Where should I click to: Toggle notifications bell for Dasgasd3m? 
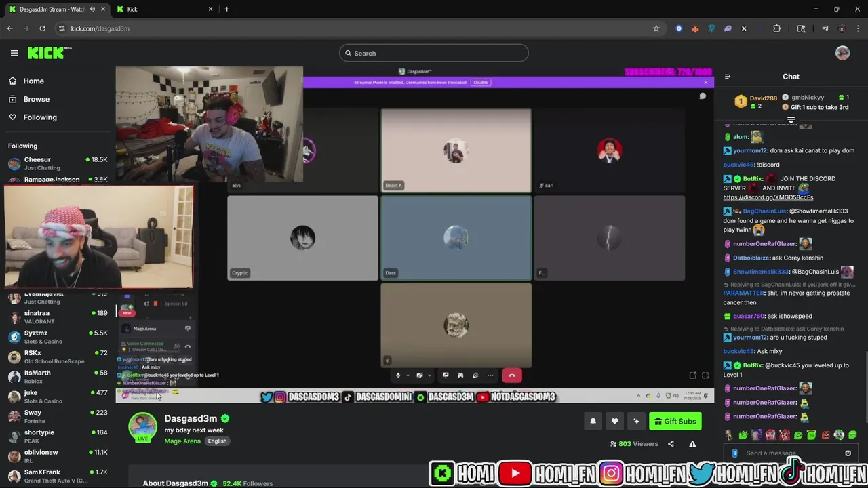(x=593, y=422)
